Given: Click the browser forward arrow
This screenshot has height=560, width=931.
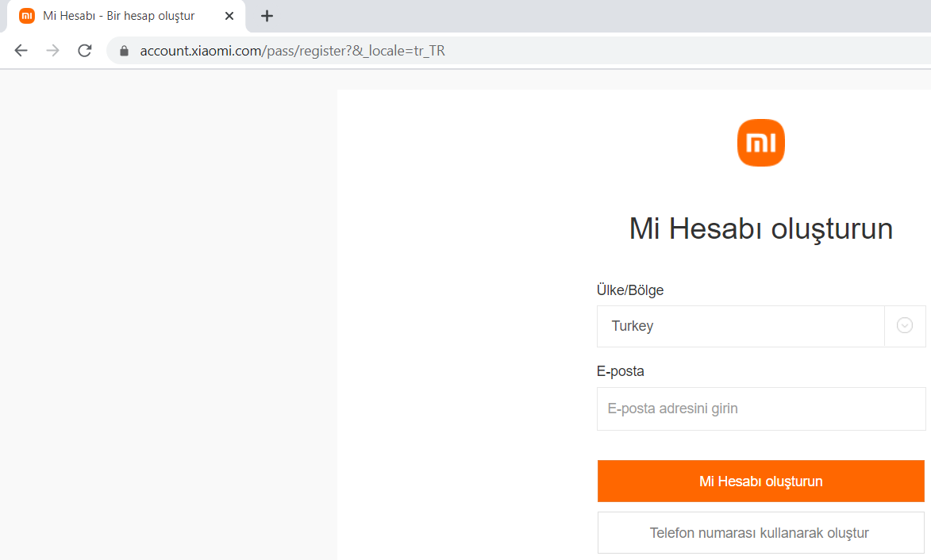Looking at the screenshot, I should [53, 51].
